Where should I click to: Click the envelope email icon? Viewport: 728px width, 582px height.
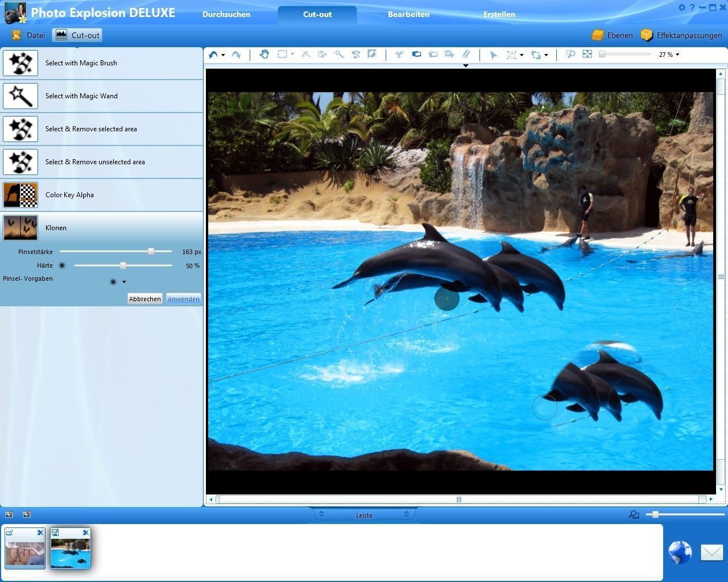pos(711,552)
